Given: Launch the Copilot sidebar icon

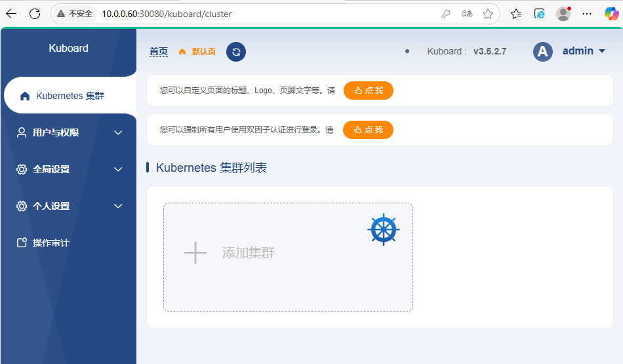Looking at the screenshot, I should [611, 14].
